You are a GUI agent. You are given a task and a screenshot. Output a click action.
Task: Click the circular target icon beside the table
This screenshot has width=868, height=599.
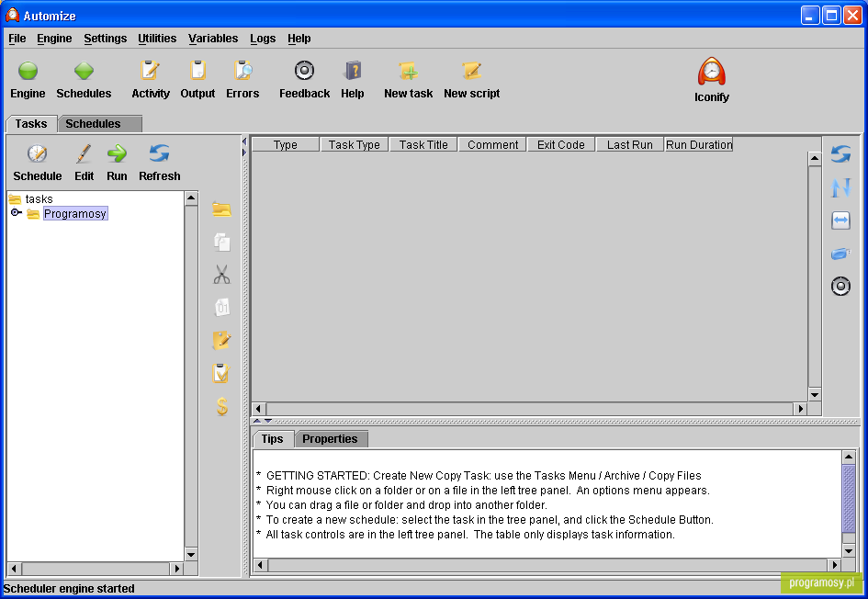pos(840,287)
